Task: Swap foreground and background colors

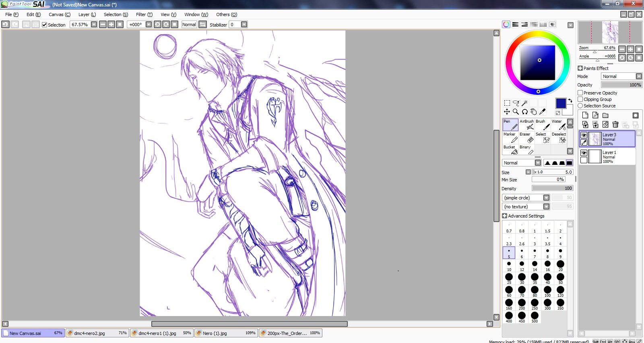Action: click(570, 101)
